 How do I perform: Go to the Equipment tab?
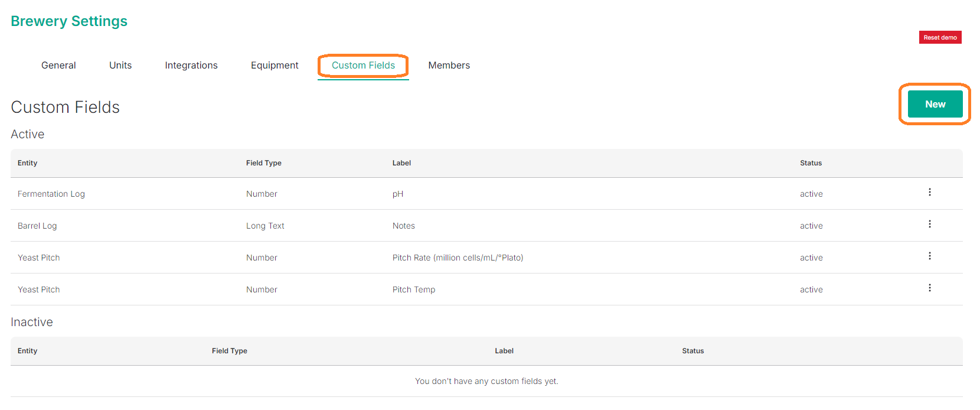click(275, 65)
